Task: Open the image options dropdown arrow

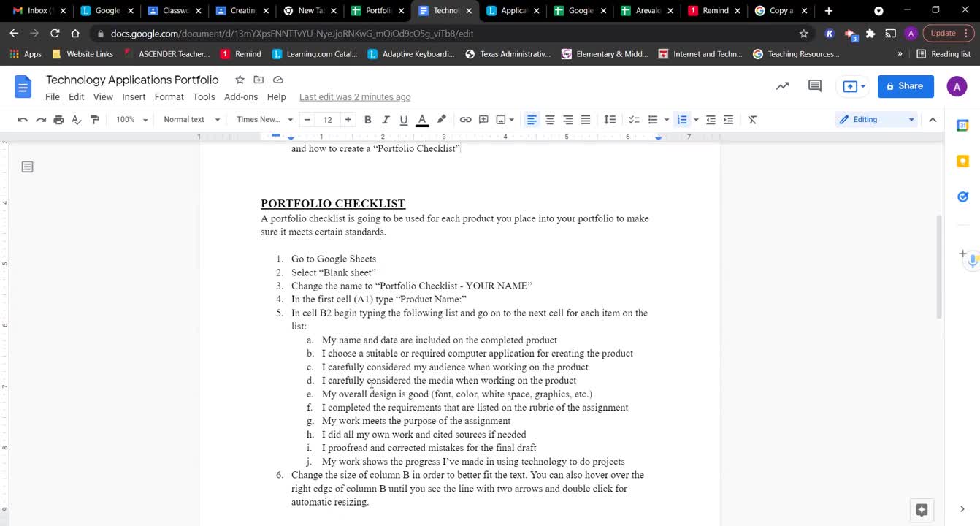Action: coord(511,120)
